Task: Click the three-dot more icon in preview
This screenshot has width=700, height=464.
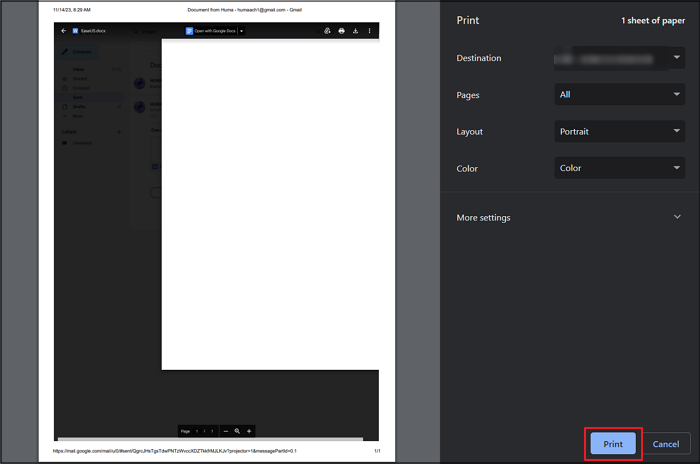Action: point(369,31)
